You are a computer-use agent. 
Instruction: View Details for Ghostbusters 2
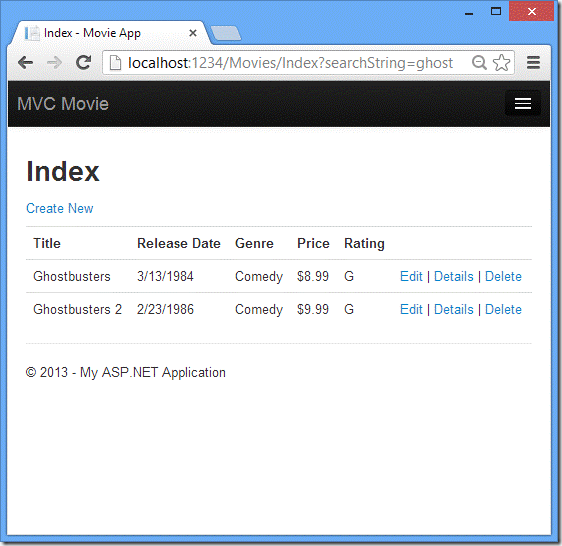tap(454, 309)
